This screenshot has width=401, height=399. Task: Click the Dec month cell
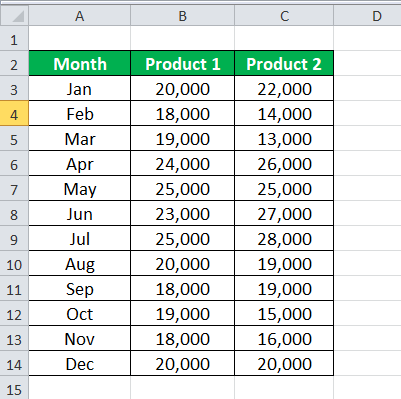point(80,363)
